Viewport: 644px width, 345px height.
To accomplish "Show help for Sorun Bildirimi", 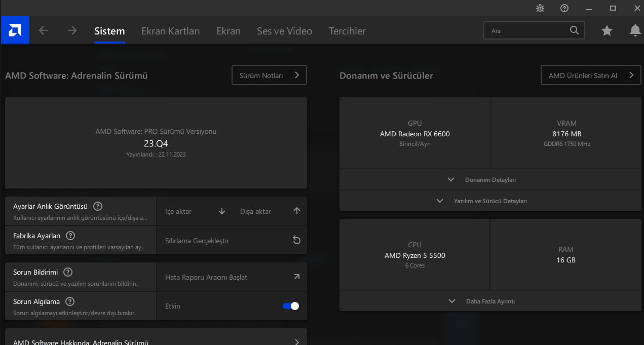I will tap(68, 272).
